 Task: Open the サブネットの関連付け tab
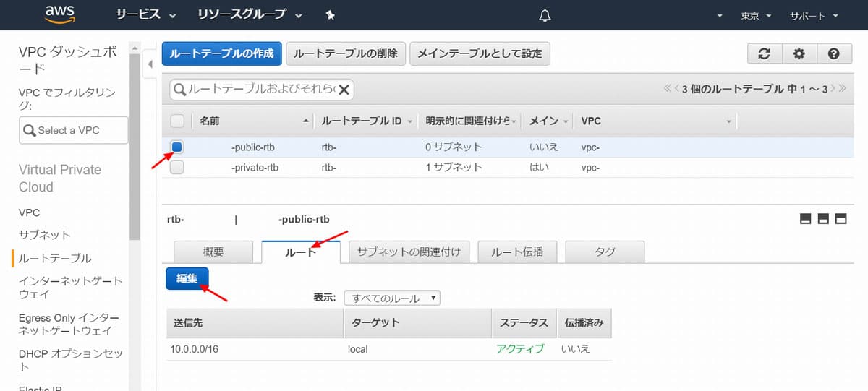[409, 252]
